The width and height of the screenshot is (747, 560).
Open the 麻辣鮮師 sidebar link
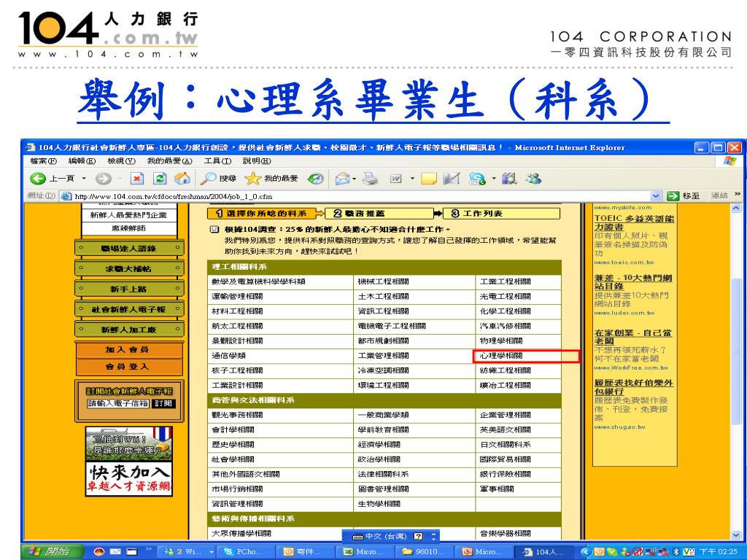128,228
